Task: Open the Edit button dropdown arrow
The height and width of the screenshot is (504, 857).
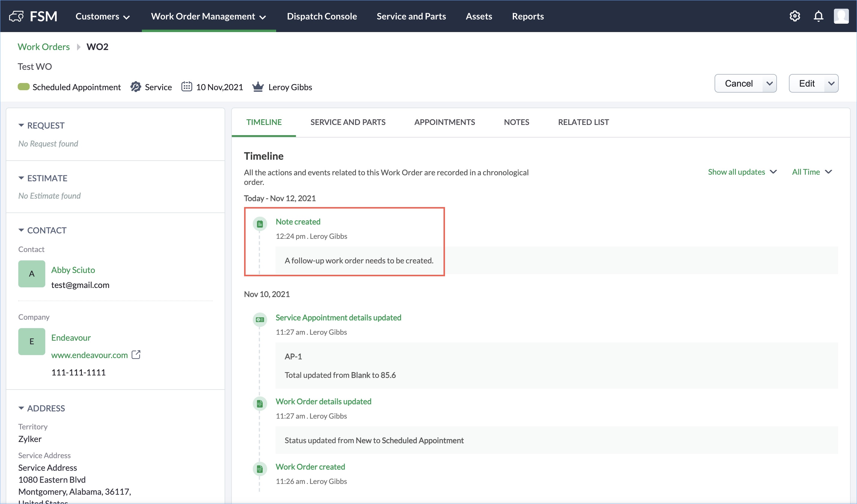Action: tap(831, 84)
